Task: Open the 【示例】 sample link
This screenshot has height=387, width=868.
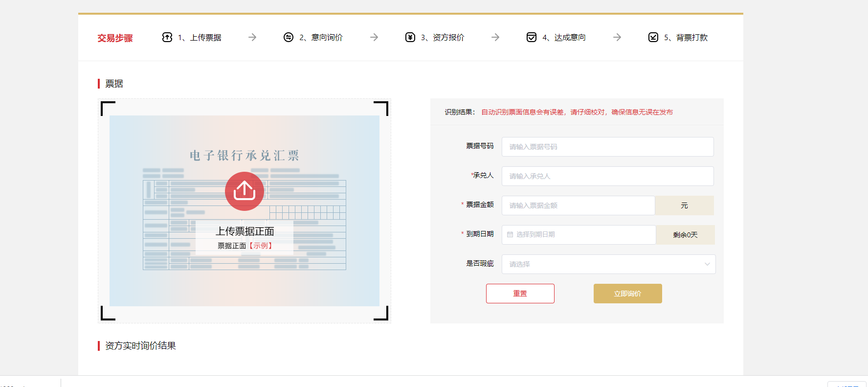Action: tap(261, 246)
